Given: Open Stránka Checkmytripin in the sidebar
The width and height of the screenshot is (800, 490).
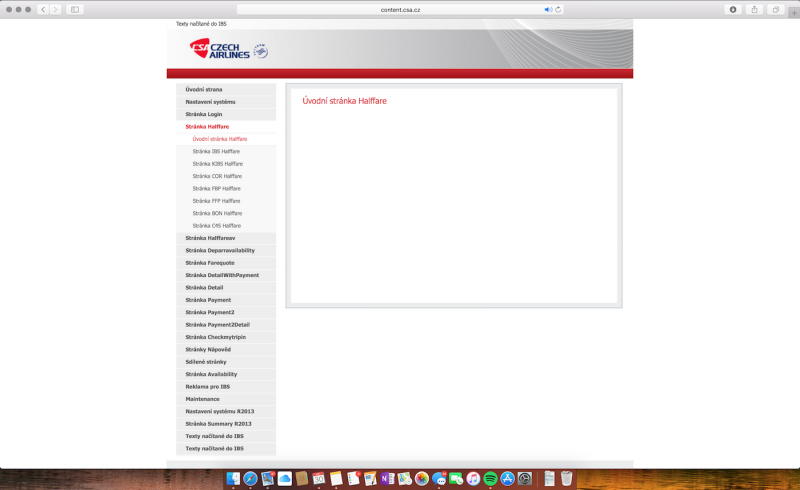Looking at the screenshot, I should coord(226,337).
